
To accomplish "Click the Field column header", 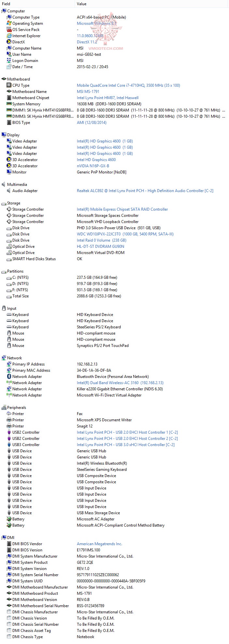I will [37, 4].
